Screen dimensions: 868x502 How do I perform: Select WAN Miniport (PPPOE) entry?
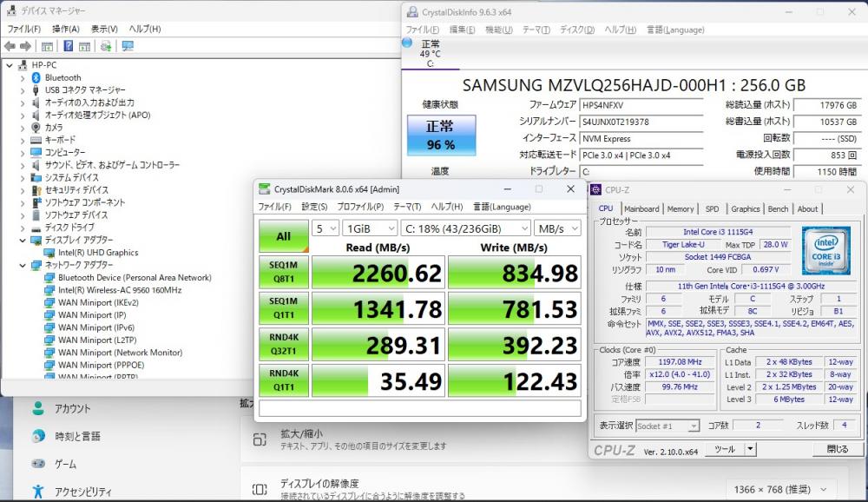coord(101,365)
